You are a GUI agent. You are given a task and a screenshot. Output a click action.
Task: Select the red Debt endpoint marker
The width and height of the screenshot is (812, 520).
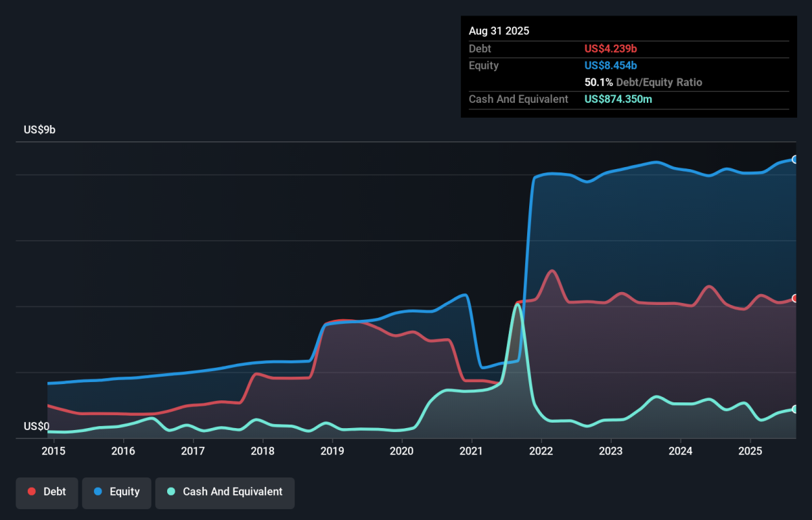pos(796,298)
